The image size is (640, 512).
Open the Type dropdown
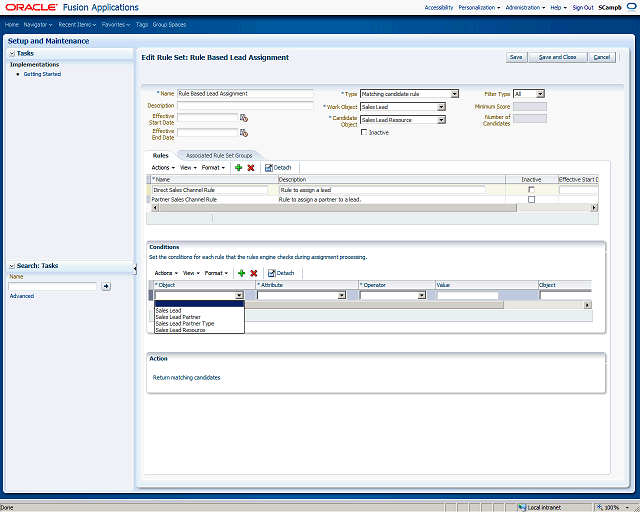[454, 94]
